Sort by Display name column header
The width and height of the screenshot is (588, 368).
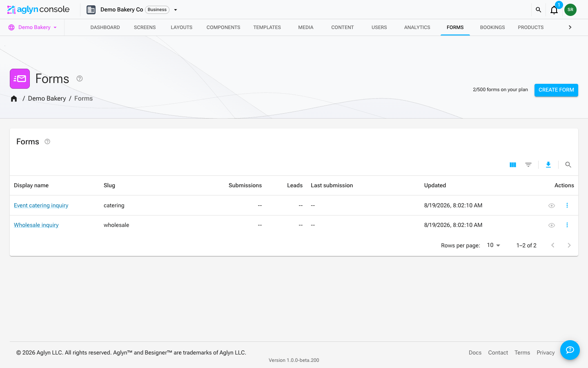[31, 185]
